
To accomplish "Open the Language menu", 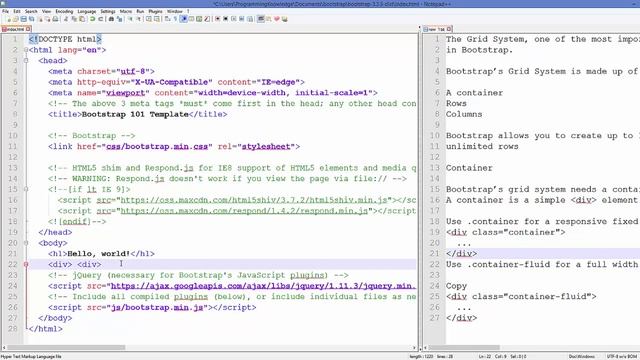I will (x=87, y=11).
